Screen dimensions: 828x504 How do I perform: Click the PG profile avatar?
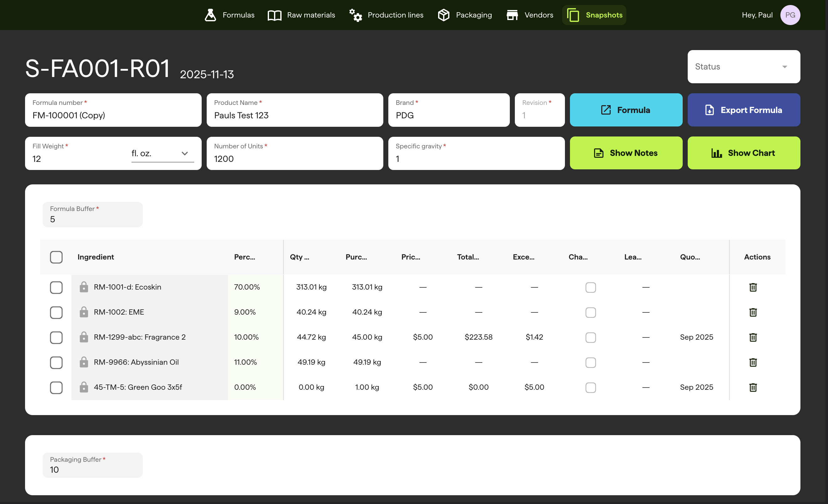click(x=790, y=15)
